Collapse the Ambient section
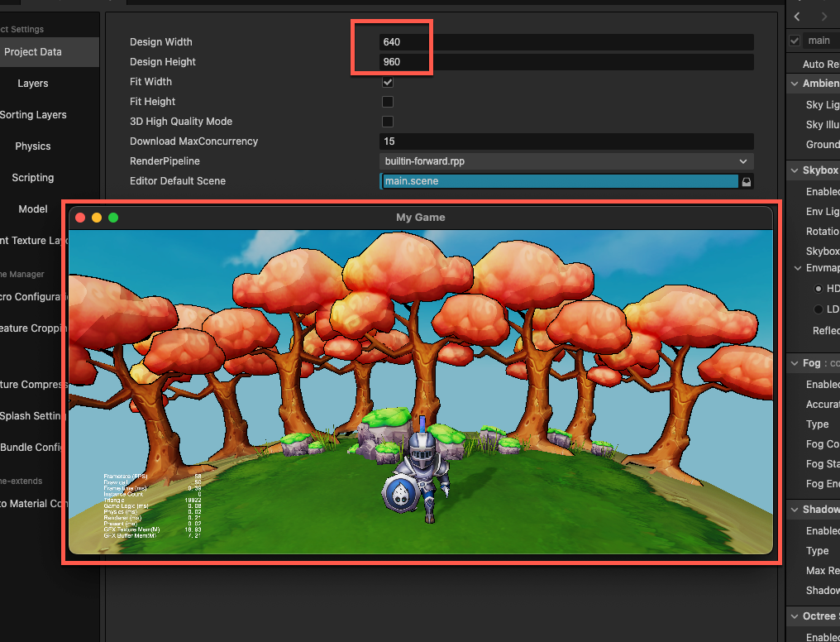The height and width of the screenshot is (642, 840). (x=795, y=84)
